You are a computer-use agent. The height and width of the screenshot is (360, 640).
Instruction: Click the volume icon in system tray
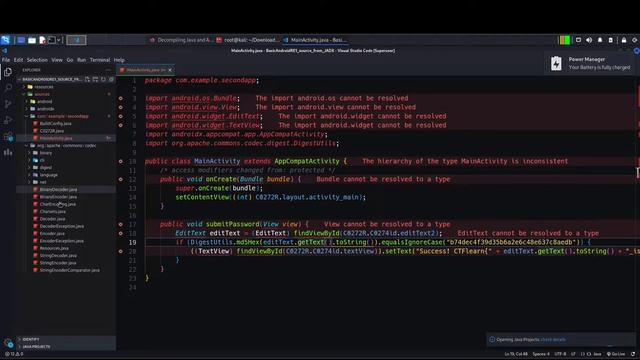(x=589, y=40)
